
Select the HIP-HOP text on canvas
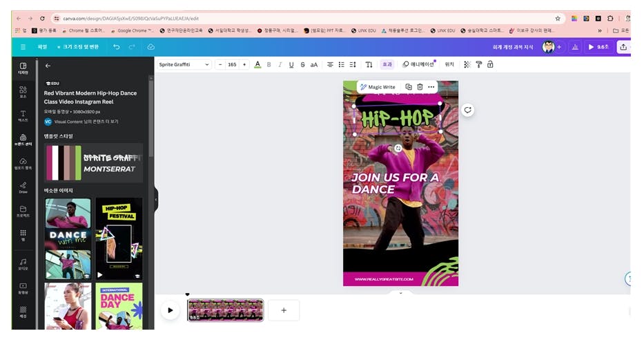pyautogui.click(x=397, y=118)
